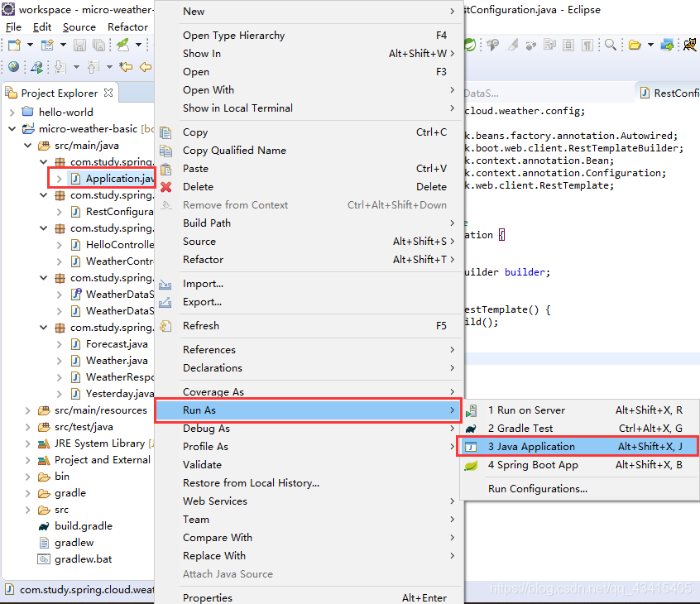Click the New wizard toolbar icon
700x604 pixels.
(14, 45)
